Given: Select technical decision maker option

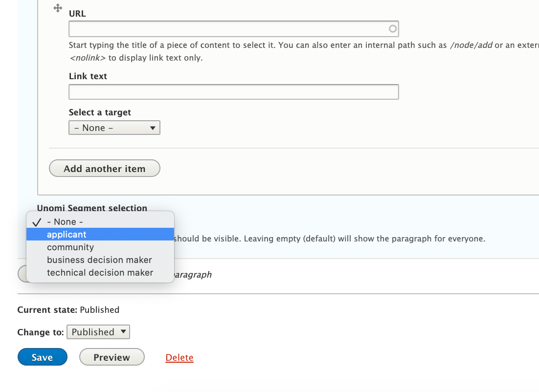Looking at the screenshot, I should click(100, 273).
